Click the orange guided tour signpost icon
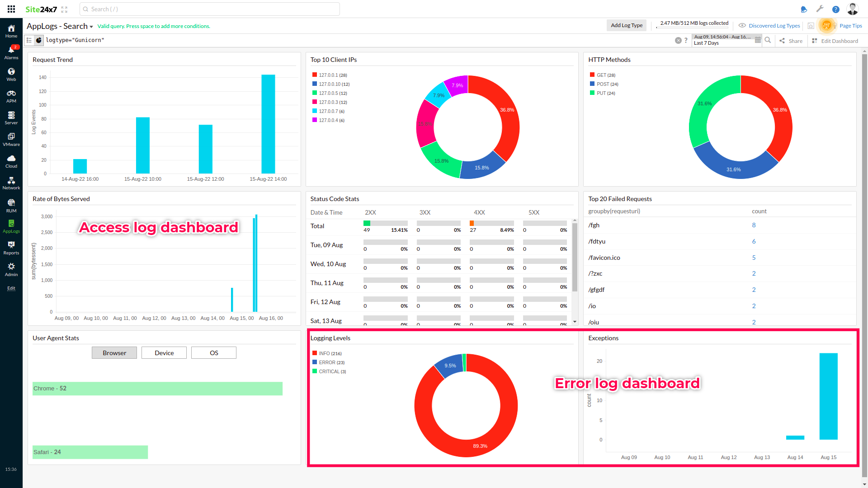The height and width of the screenshot is (488, 868). [x=826, y=26]
